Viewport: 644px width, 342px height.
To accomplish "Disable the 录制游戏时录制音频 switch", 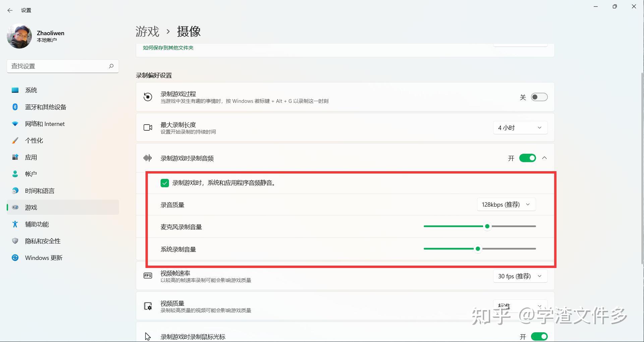I will [x=527, y=158].
